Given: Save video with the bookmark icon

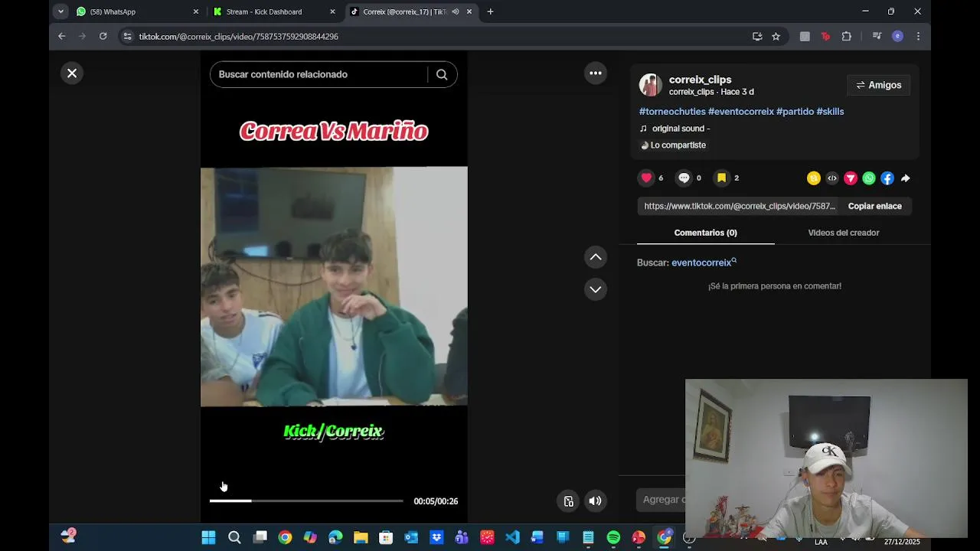Looking at the screenshot, I should (721, 178).
